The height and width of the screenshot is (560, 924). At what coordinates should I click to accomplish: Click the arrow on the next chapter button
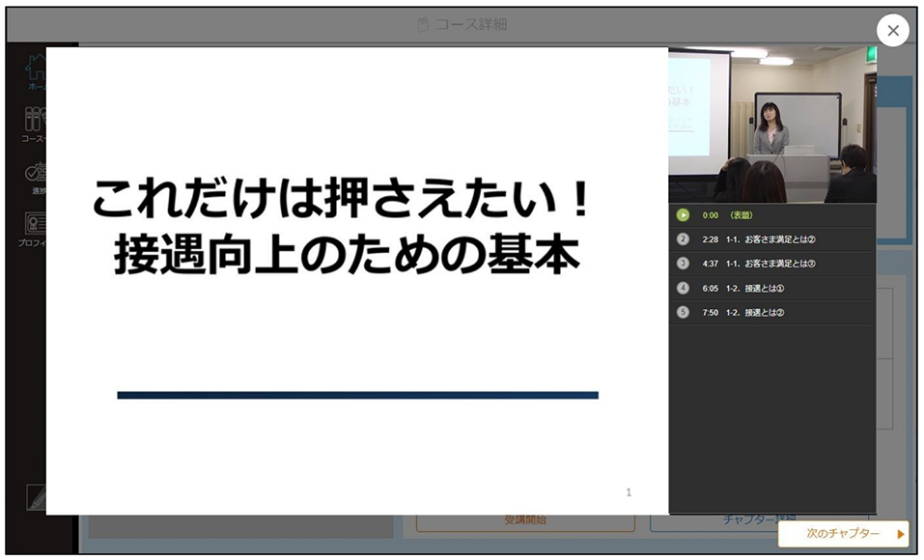coord(901,534)
